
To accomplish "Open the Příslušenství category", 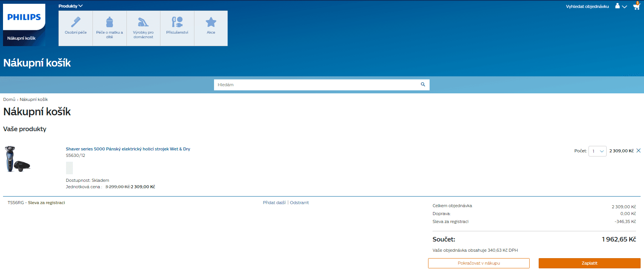I will pos(177,28).
